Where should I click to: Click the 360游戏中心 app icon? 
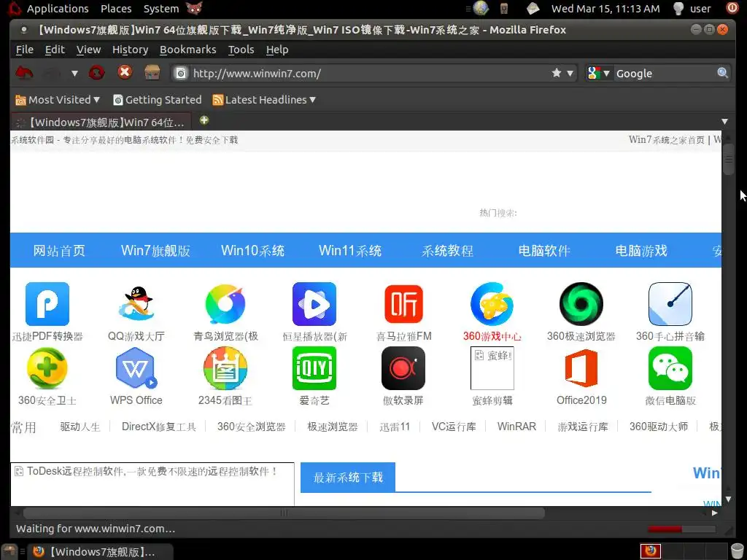[492, 304]
